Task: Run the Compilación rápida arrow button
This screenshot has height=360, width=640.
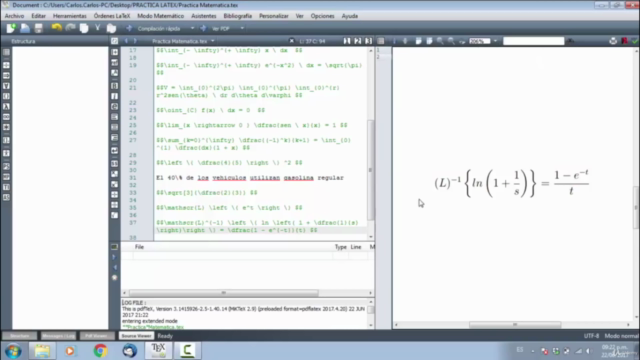Action: [129, 28]
